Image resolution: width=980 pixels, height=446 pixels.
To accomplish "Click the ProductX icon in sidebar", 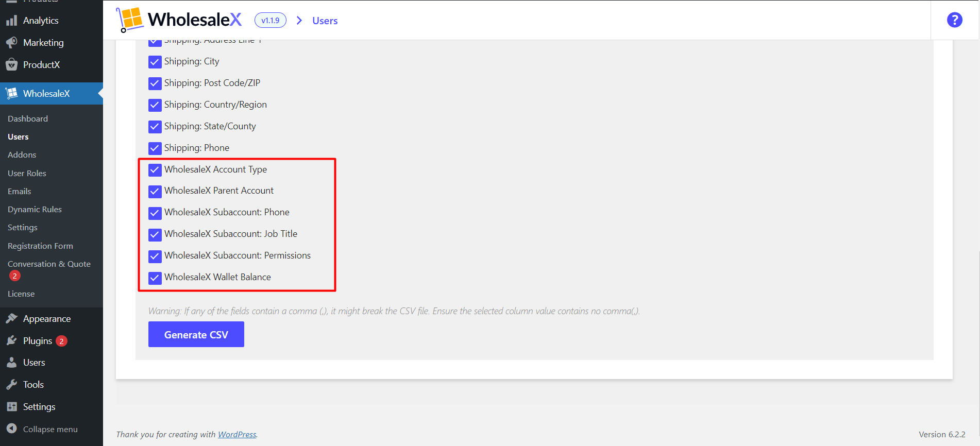I will tap(11, 65).
